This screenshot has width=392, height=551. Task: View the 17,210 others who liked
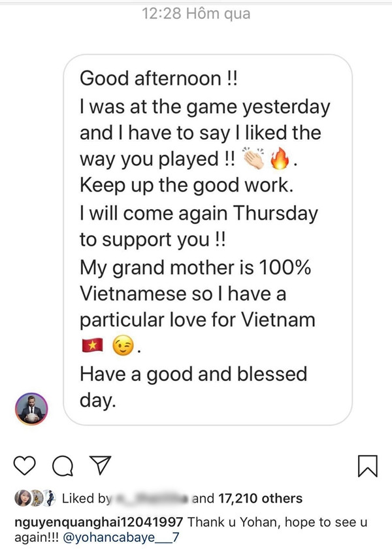[x=260, y=498]
